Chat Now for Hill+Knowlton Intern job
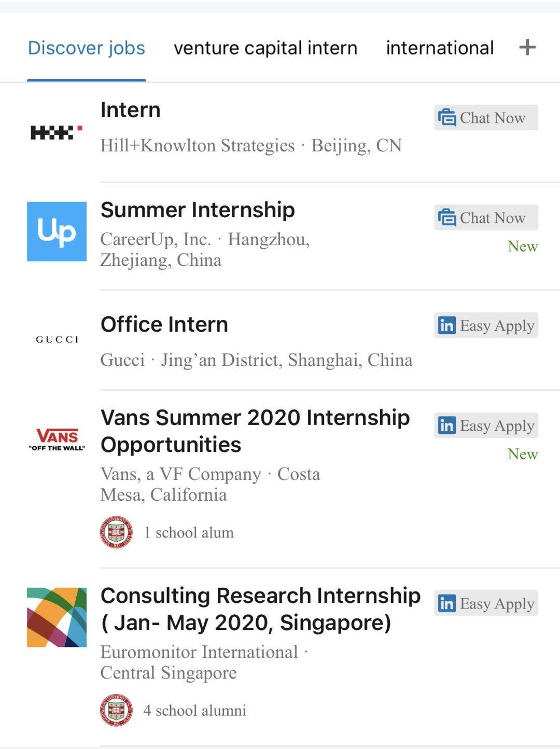 point(486,118)
